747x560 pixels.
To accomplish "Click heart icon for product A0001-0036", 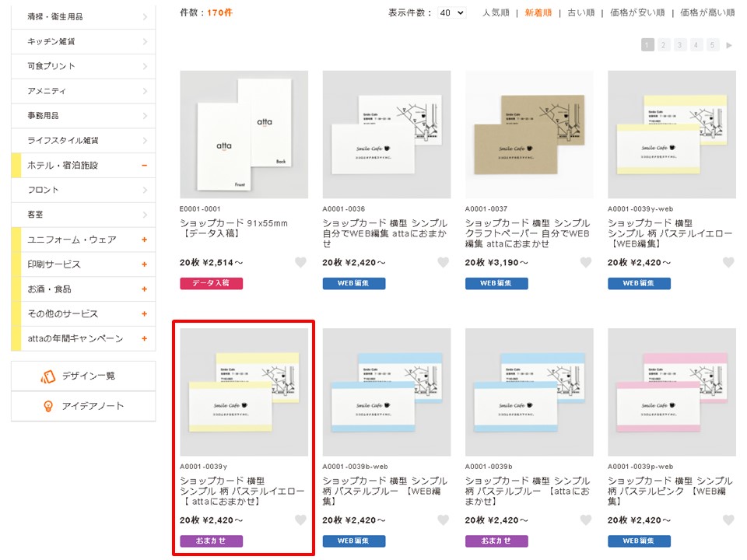I will click(443, 263).
